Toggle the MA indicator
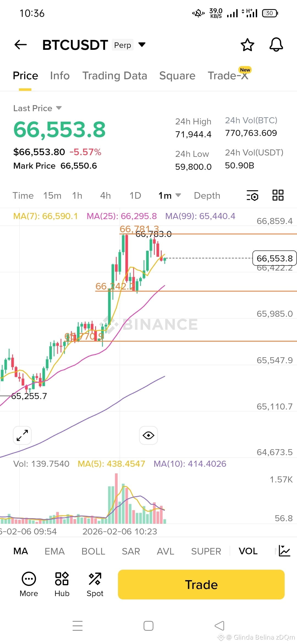This screenshot has height=644, width=297. (21, 551)
